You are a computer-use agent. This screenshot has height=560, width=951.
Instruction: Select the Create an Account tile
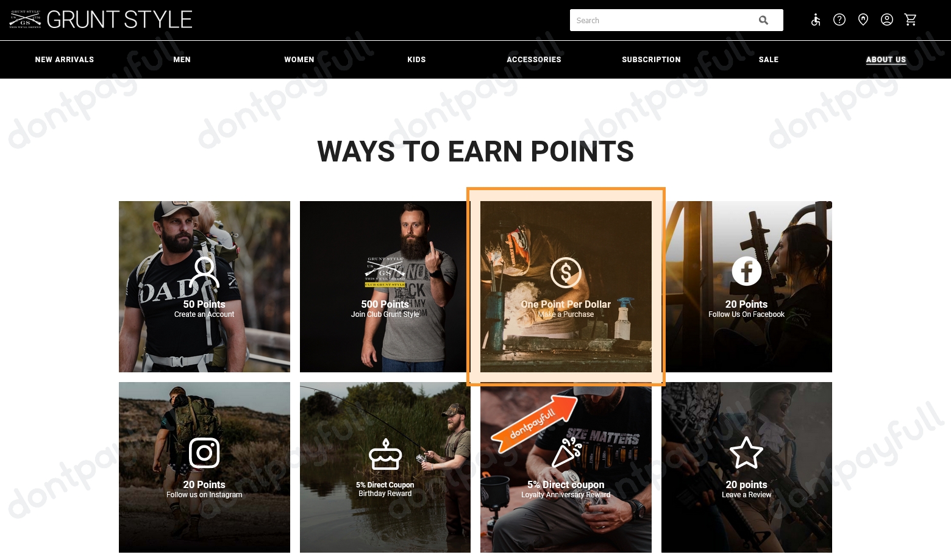click(204, 286)
